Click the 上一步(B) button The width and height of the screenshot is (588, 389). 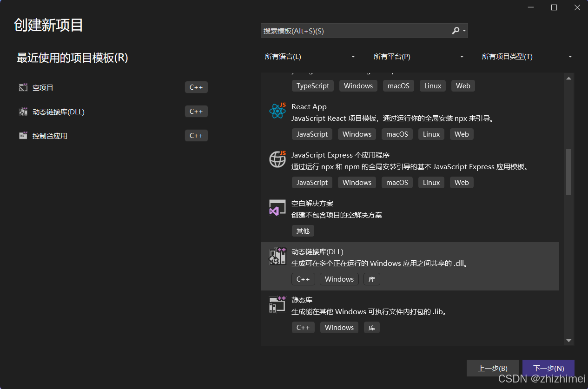pos(492,368)
